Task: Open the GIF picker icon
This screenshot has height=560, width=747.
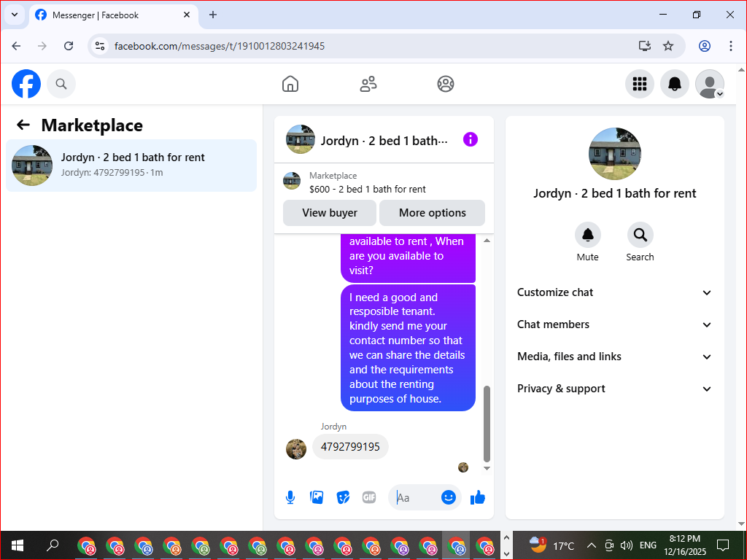Action: (369, 497)
